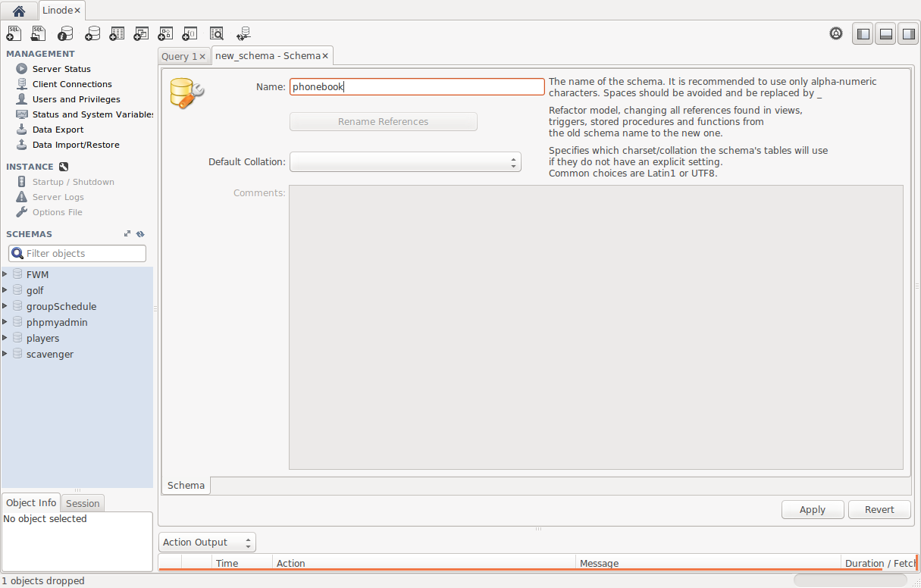921x588 pixels.
Task: Switch to the Session tab
Action: (x=83, y=503)
